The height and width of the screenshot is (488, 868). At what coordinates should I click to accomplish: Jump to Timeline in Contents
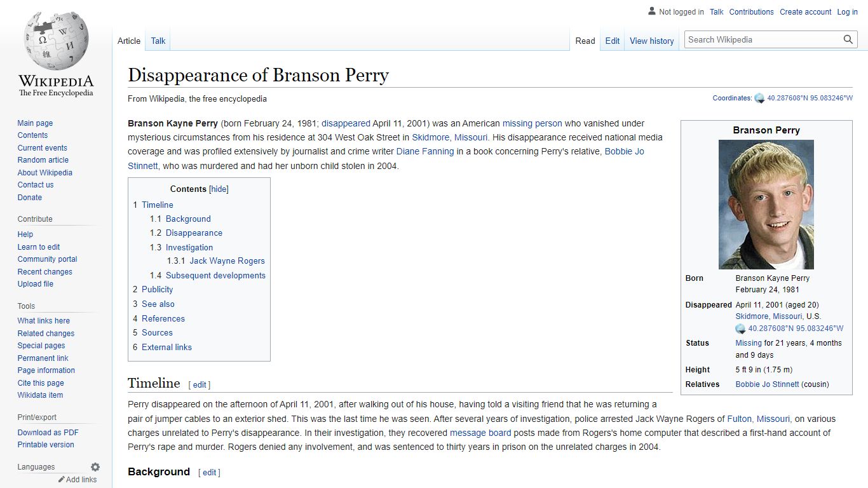[x=158, y=205]
